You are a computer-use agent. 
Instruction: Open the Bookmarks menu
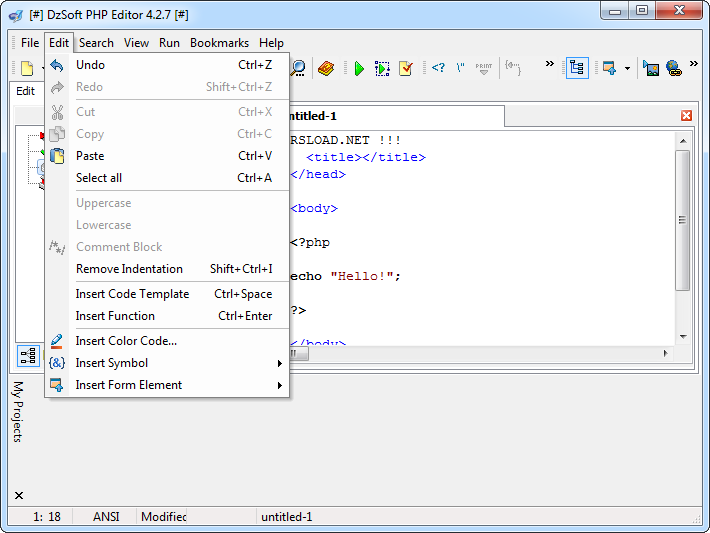click(x=219, y=43)
